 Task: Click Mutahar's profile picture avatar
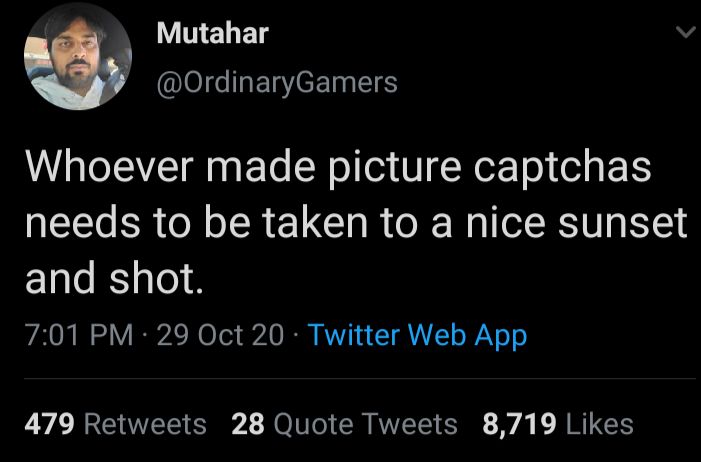[x=78, y=56]
